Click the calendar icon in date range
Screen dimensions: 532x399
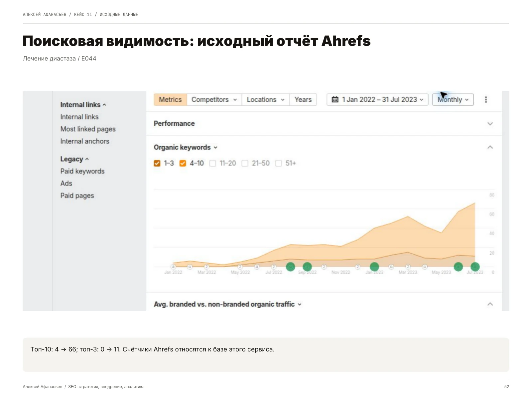(335, 99)
